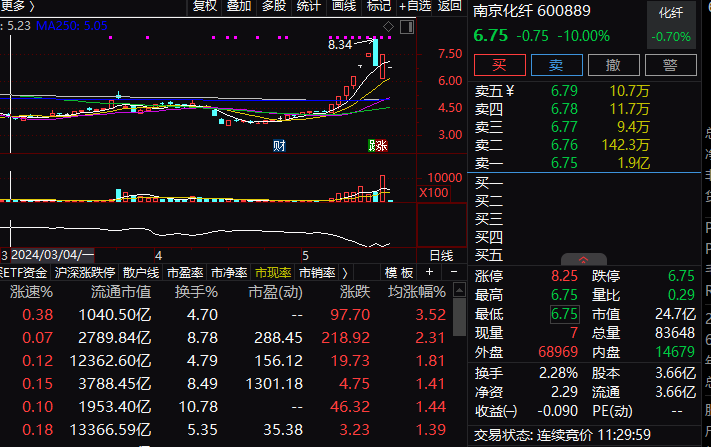Click the 跌停 price 6.75
The width and height of the screenshot is (711, 447).
coord(681,276)
